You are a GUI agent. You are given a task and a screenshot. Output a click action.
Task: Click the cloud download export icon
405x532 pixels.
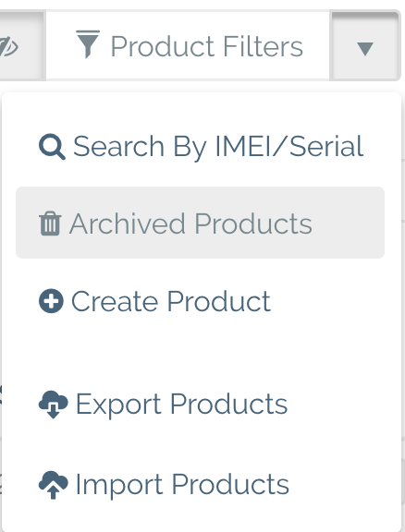[x=54, y=405]
